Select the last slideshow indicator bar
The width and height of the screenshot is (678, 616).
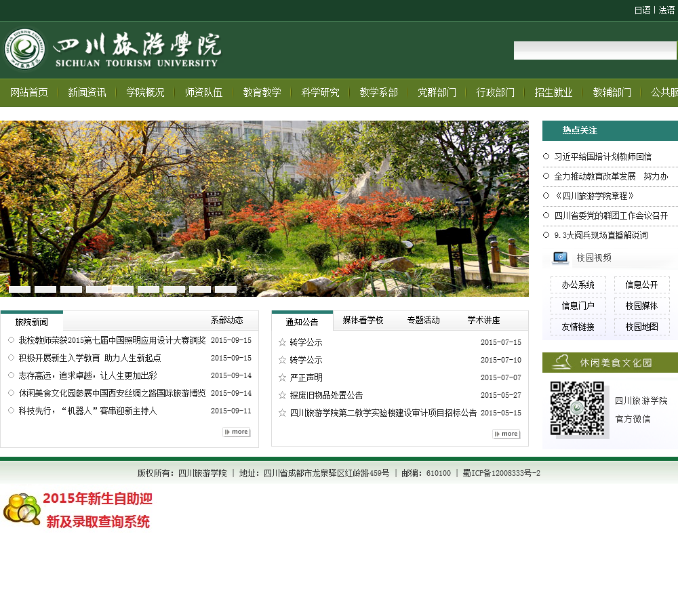pyautogui.click(x=226, y=289)
